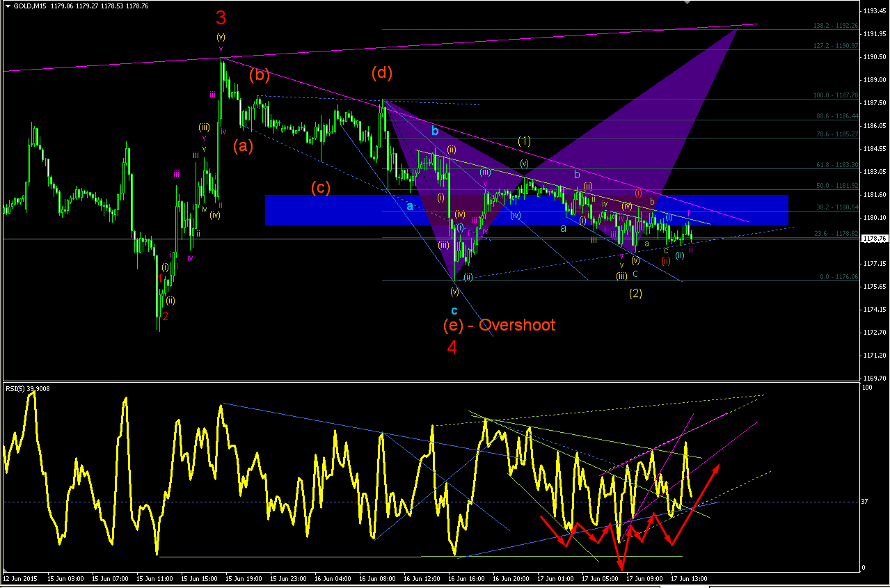
Task: Click '15 Jun 11:00' on the time axis
Action: [154, 578]
